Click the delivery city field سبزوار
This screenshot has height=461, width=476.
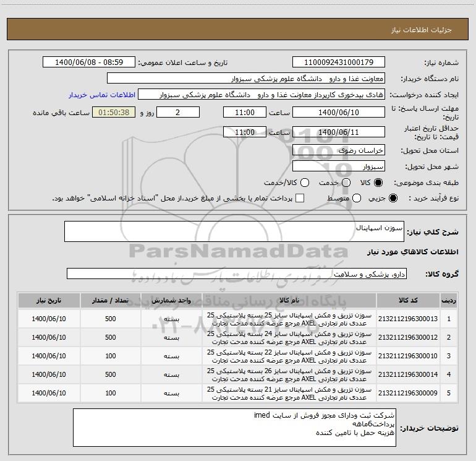(x=339, y=166)
